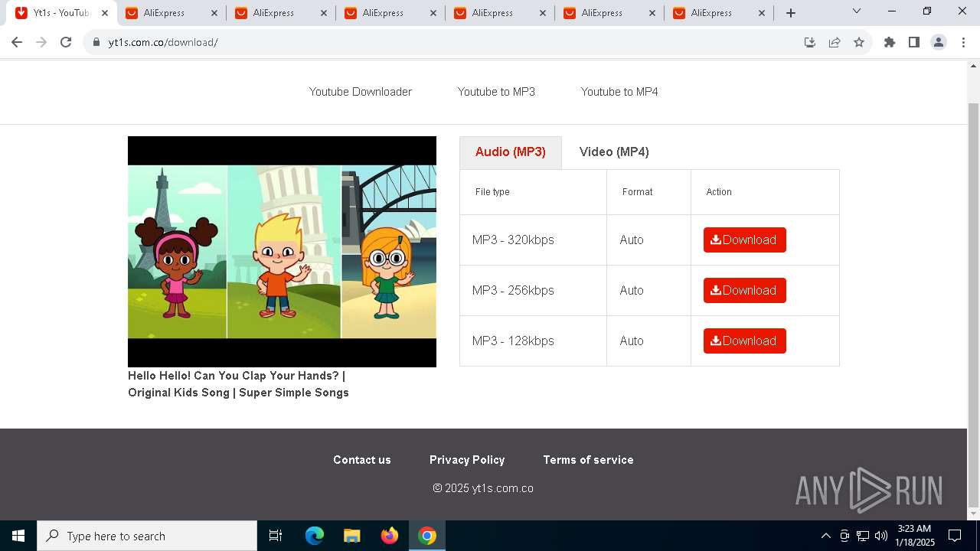Click the address bar URL field

click(x=452, y=42)
